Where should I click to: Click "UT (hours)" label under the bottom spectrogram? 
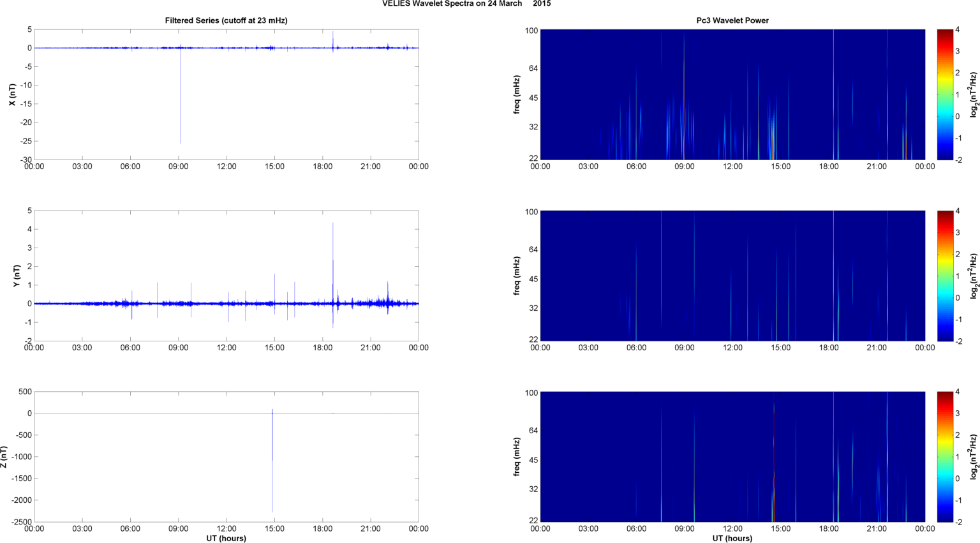(x=732, y=538)
